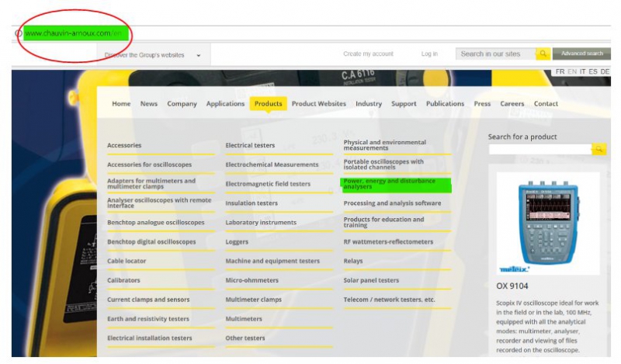The image size is (621, 364).
Task: Open Machine and equipment testers category
Action: coord(272,261)
